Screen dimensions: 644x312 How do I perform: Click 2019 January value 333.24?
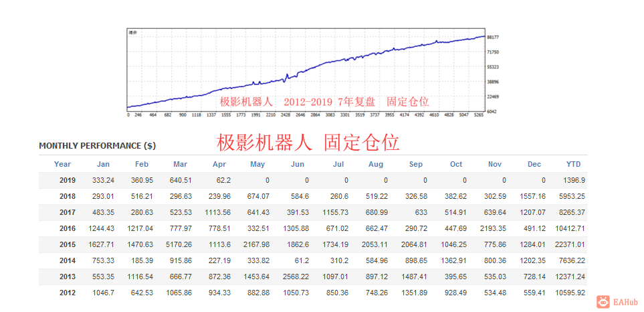tap(103, 181)
